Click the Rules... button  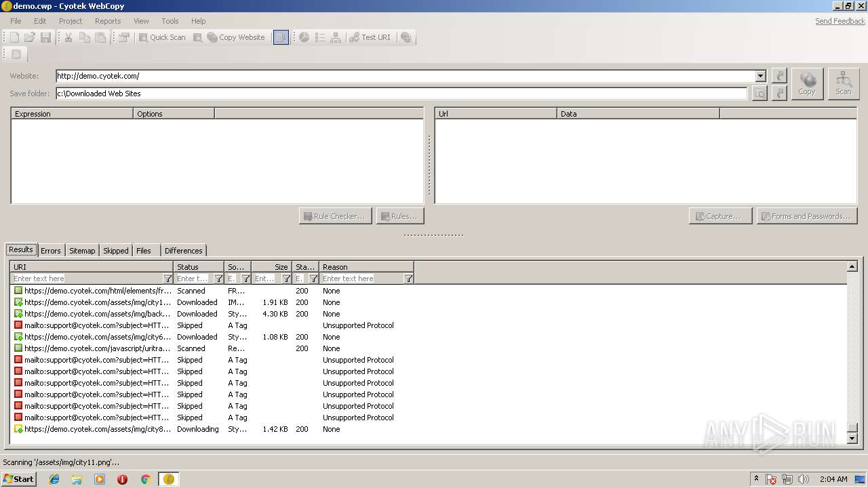[x=400, y=216]
